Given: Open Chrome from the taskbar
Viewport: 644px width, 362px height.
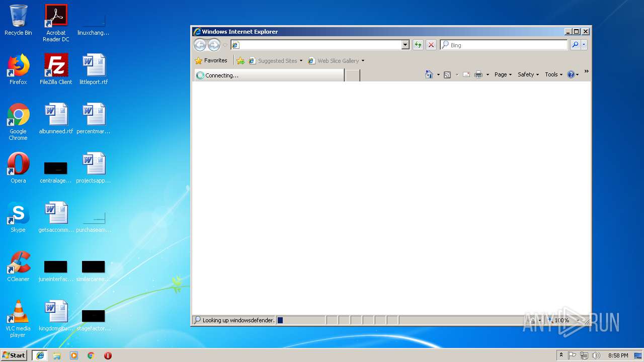Looking at the screenshot, I should click(91, 355).
